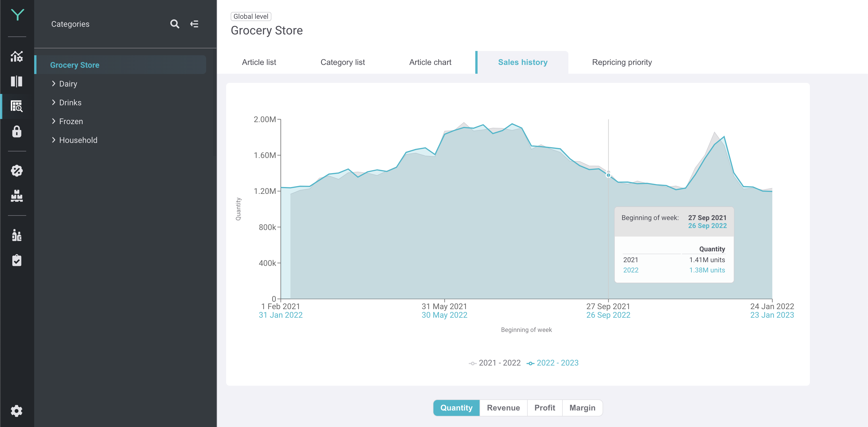868x427 pixels.
Task: Click the Global level badge
Action: click(251, 17)
